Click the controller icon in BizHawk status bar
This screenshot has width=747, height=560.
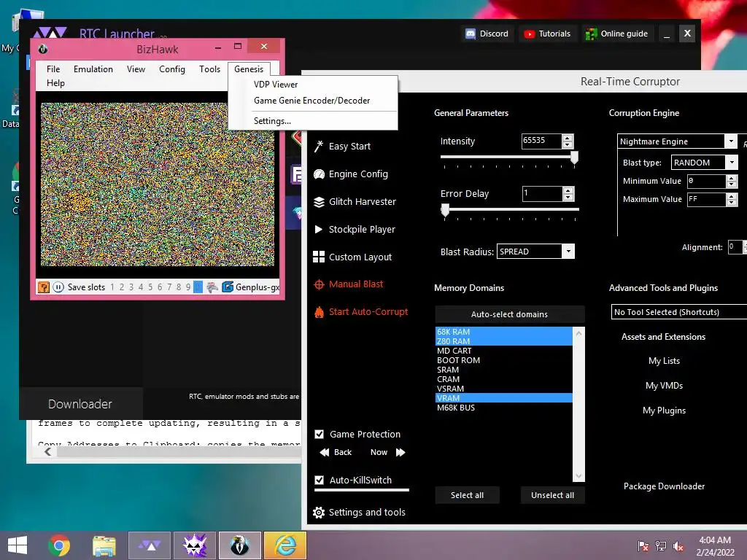click(212, 287)
